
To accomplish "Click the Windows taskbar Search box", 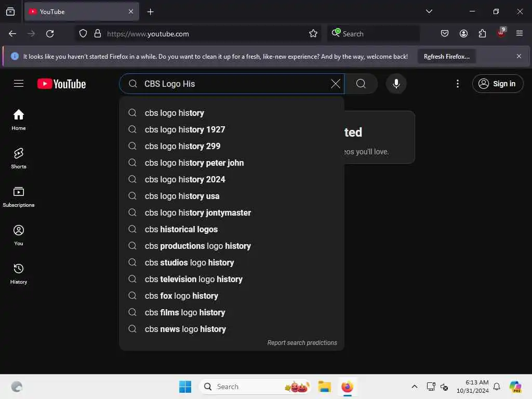I will coord(255,387).
